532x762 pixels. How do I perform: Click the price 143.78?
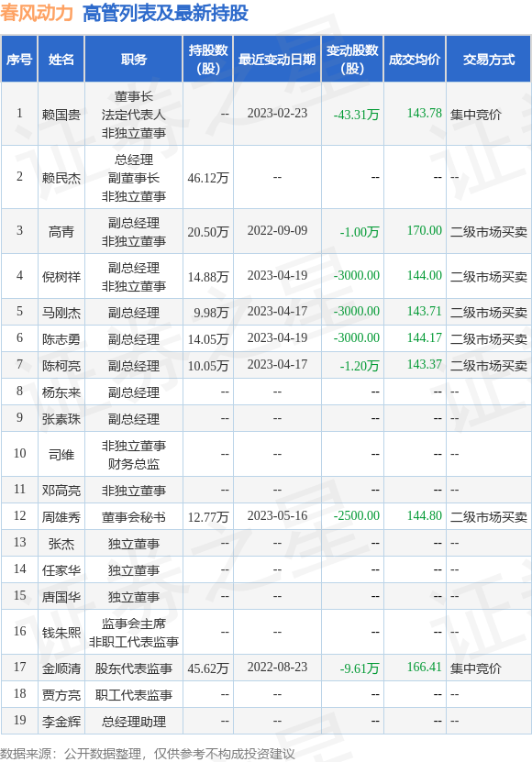click(424, 113)
